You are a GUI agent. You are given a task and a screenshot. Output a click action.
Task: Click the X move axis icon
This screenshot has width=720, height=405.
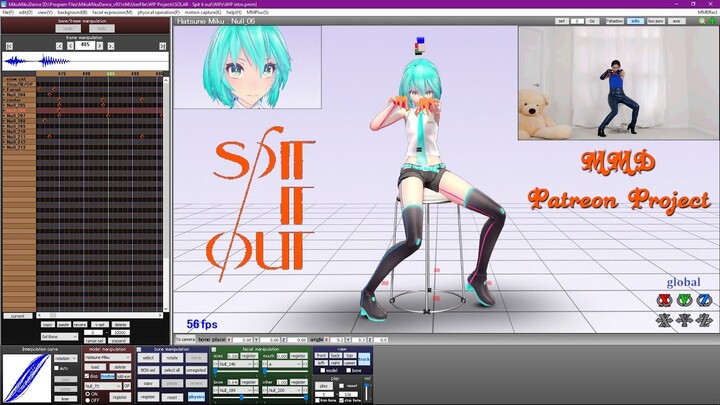pyautogui.click(x=664, y=320)
